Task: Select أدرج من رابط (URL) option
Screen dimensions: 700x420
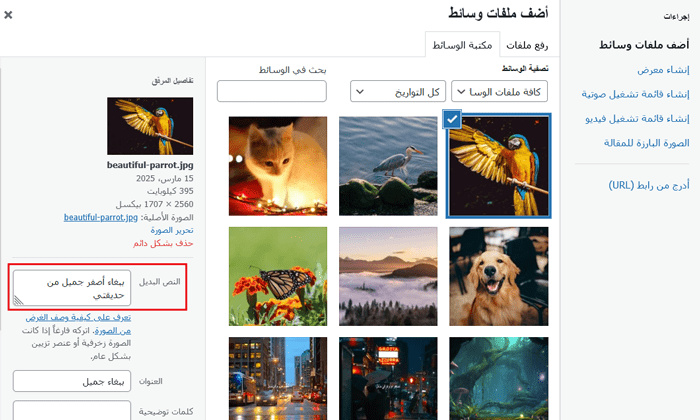Action: pyautogui.click(x=649, y=185)
